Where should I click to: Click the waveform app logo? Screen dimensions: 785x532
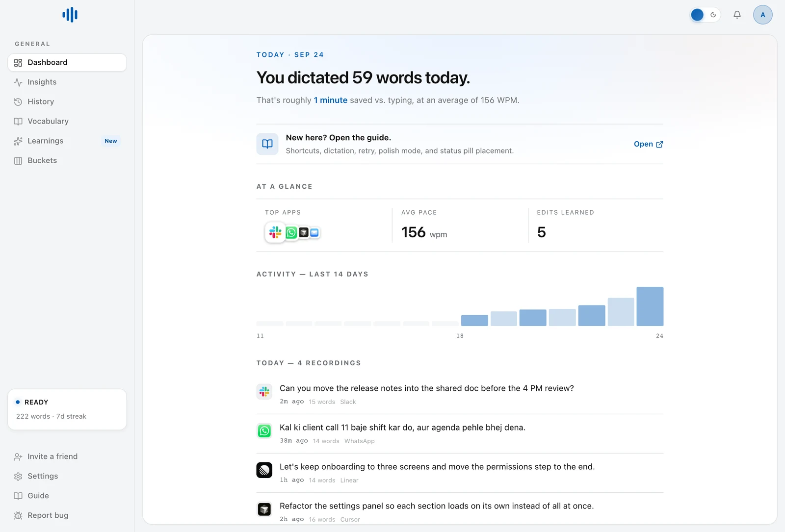coord(70,15)
